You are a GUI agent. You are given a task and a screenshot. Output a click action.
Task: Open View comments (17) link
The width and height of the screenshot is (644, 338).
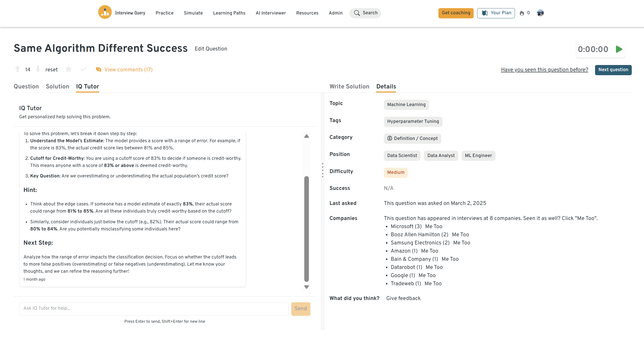click(128, 70)
